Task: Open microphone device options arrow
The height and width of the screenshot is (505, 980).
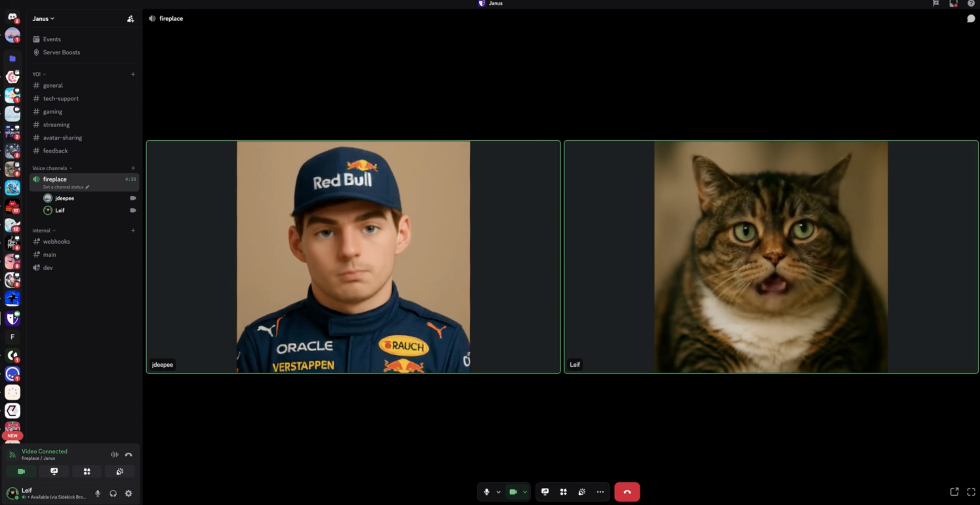Action: (x=499, y=492)
